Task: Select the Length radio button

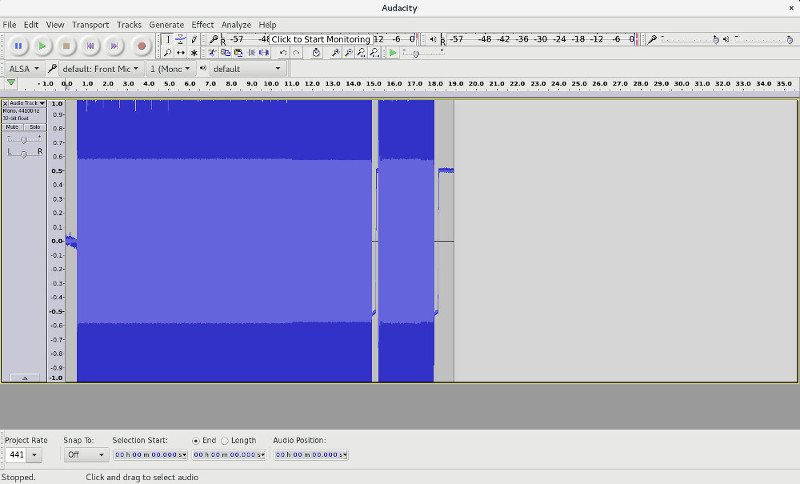Action: tap(225, 440)
